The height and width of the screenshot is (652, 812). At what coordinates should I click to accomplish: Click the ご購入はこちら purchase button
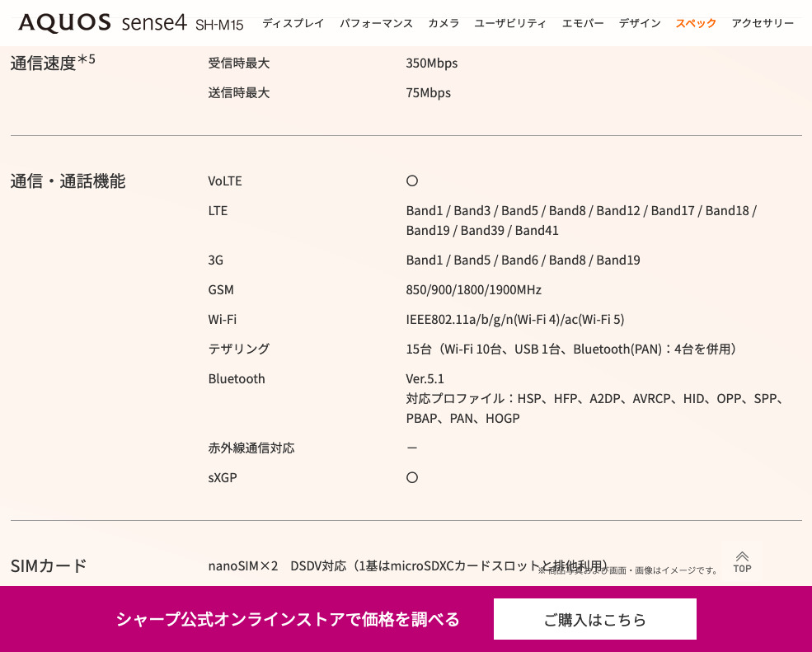(594, 619)
